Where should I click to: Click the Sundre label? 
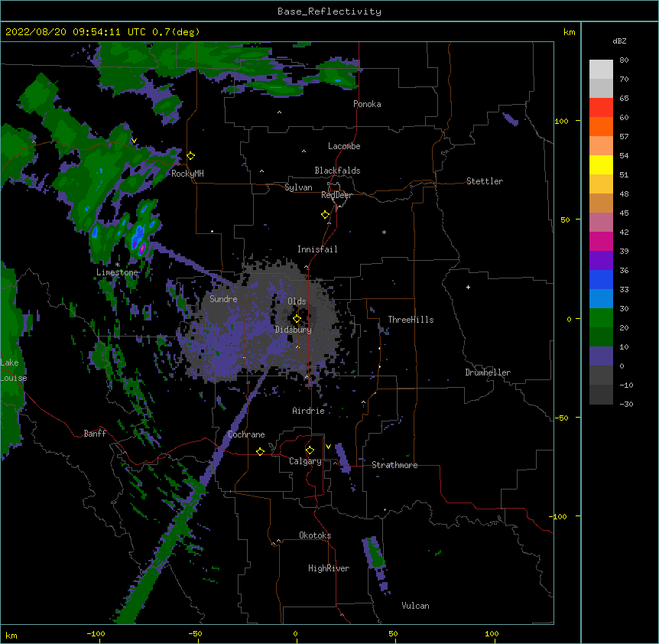tap(223, 299)
